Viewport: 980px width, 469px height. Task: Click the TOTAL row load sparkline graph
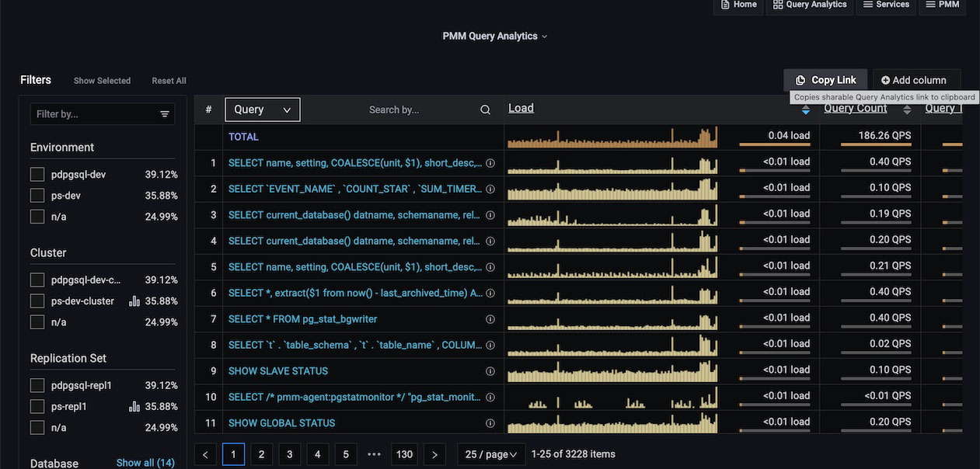click(x=612, y=137)
